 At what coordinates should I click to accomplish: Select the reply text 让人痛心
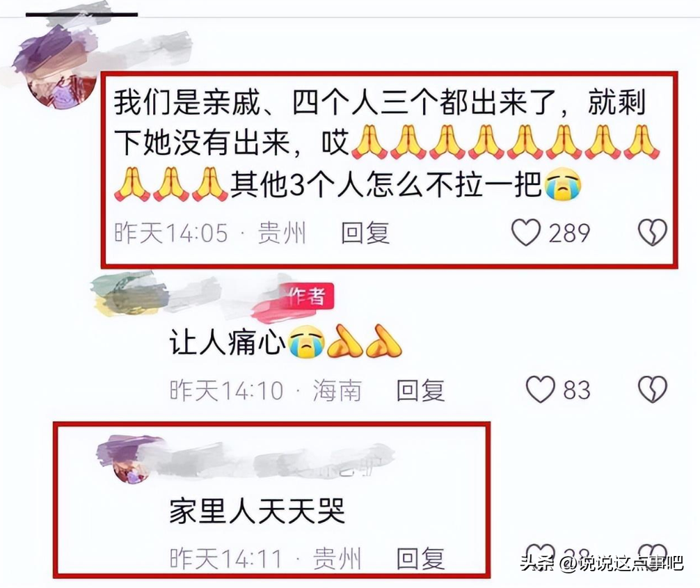[x=227, y=343]
